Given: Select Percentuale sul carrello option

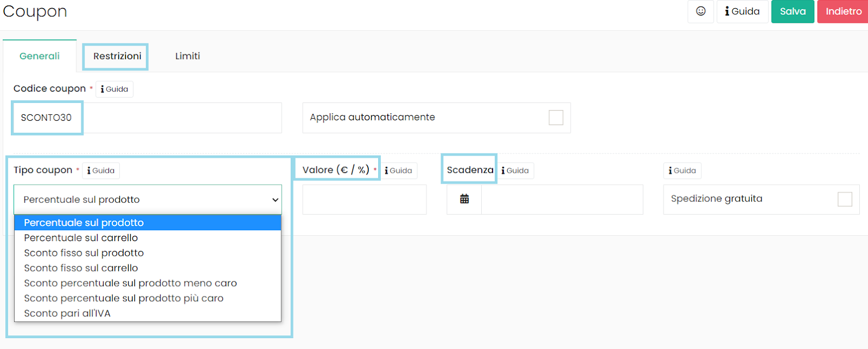Looking at the screenshot, I should 81,238.
